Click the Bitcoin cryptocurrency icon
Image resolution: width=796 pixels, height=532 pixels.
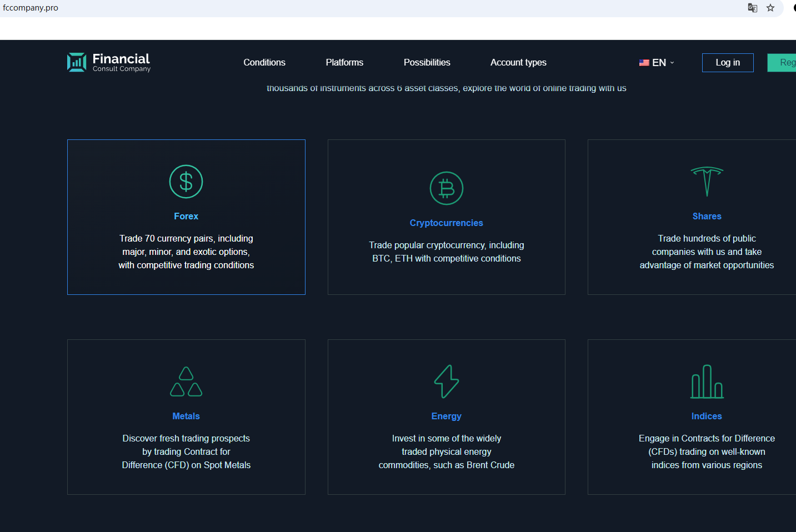click(446, 188)
